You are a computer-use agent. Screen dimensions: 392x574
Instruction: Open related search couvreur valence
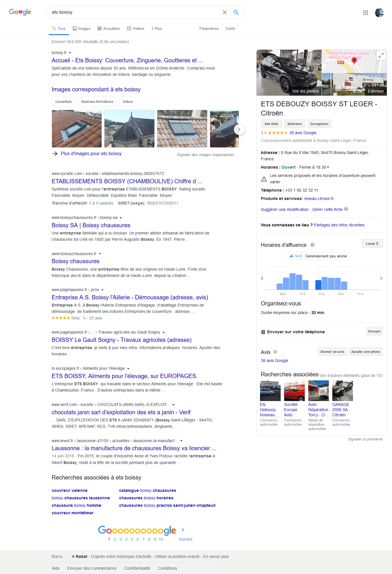click(69, 490)
